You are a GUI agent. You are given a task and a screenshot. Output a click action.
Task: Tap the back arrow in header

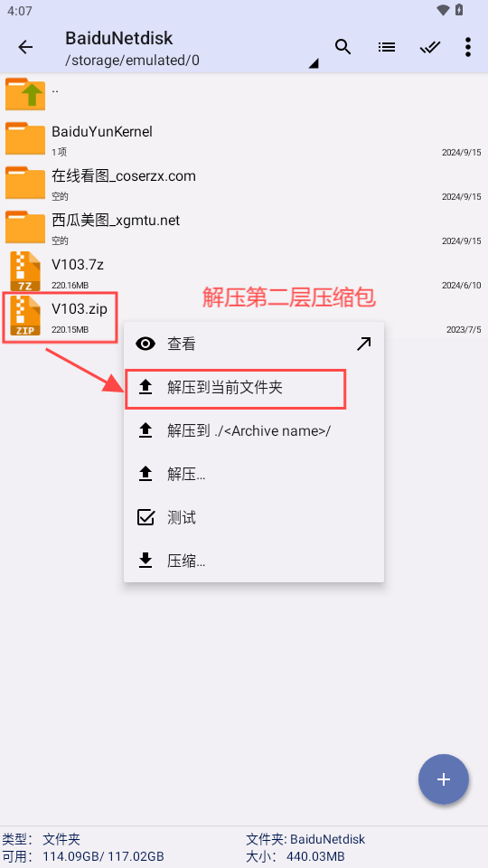[x=25, y=47]
